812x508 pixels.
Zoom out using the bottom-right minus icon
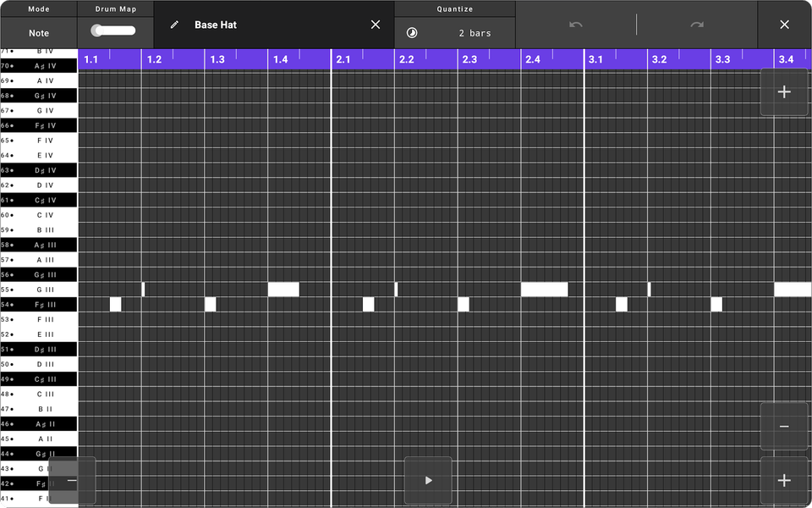pos(784,426)
